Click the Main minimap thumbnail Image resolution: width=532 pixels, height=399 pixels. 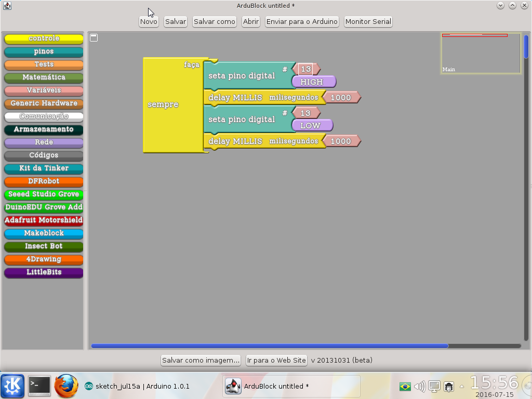click(x=481, y=54)
